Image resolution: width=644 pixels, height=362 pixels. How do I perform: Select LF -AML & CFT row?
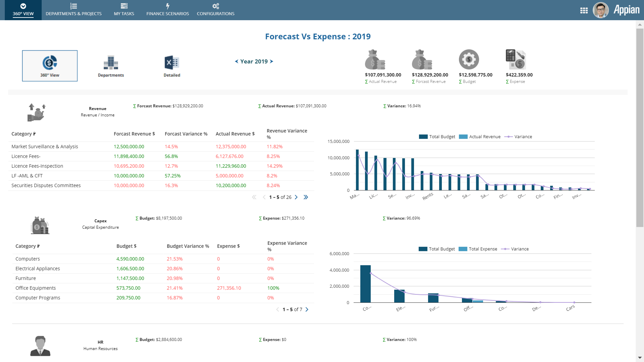pos(161,176)
